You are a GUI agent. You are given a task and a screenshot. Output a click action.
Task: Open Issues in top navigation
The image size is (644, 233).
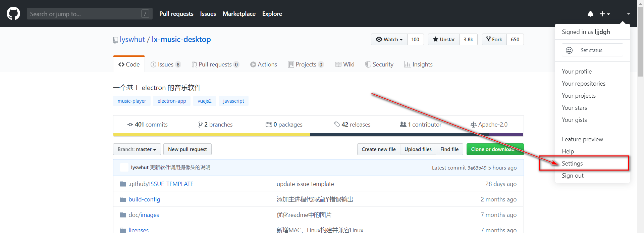pos(208,14)
